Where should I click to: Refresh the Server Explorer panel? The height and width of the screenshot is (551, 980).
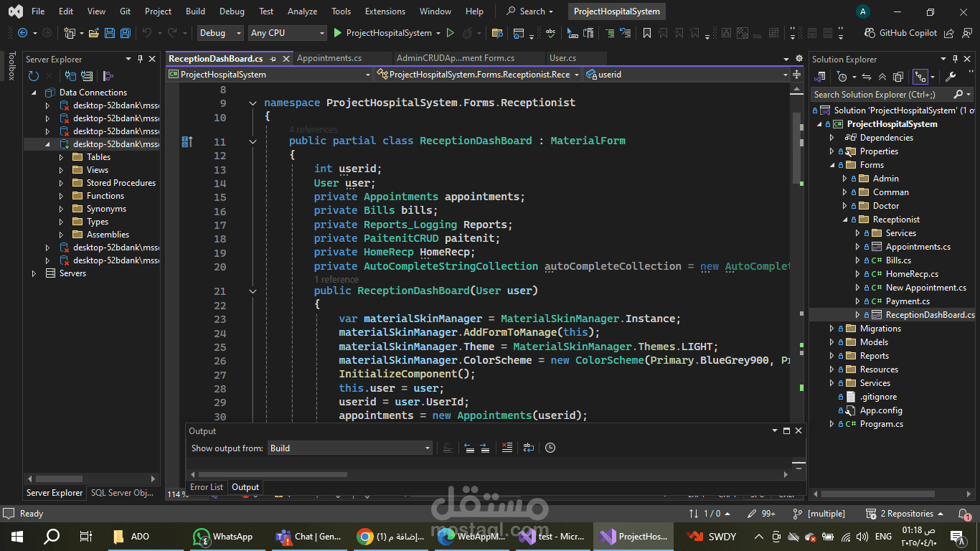pyautogui.click(x=34, y=75)
